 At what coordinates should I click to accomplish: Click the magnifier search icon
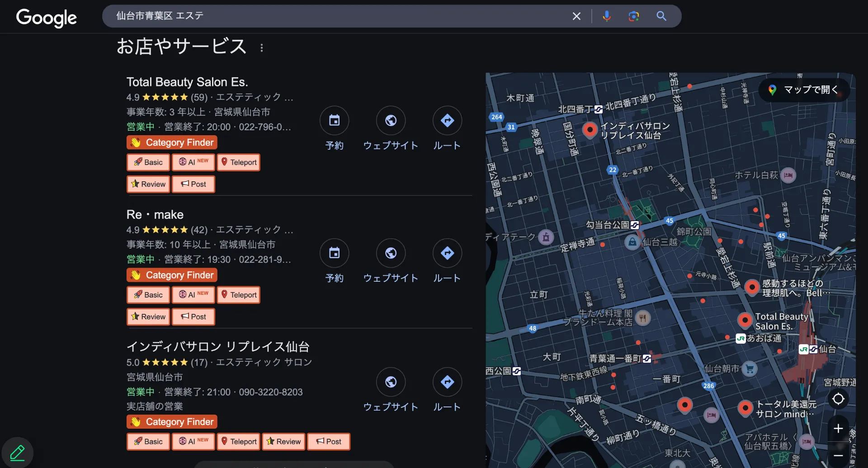(x=661, y=16)
